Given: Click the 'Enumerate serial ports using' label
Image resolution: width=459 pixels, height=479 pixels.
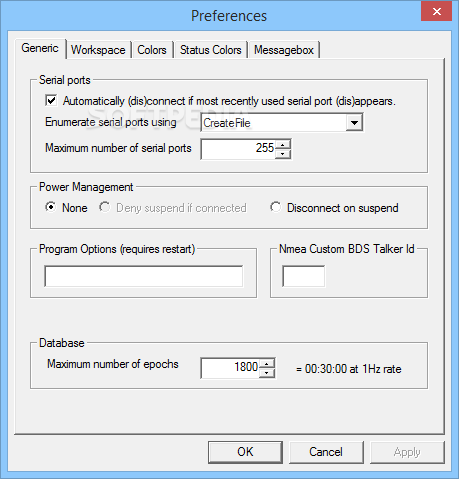Looking at the screenshot, I should click(x=111, y=122).
